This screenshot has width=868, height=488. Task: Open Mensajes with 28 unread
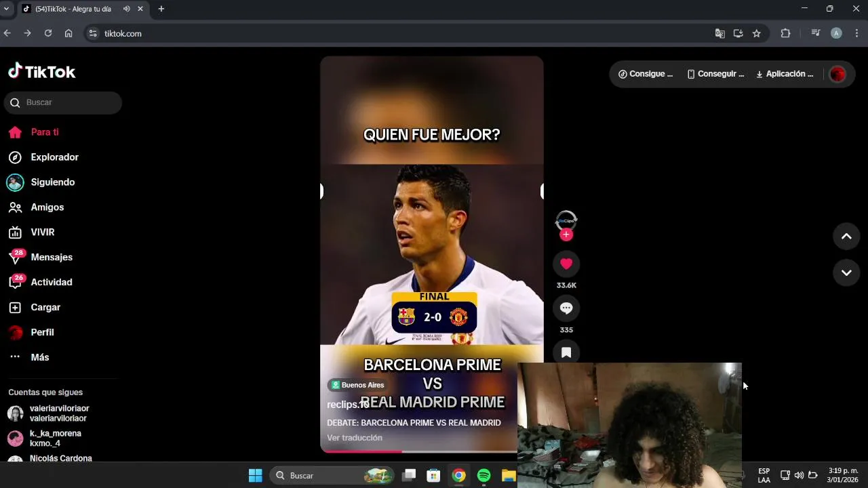pos(40,258)
